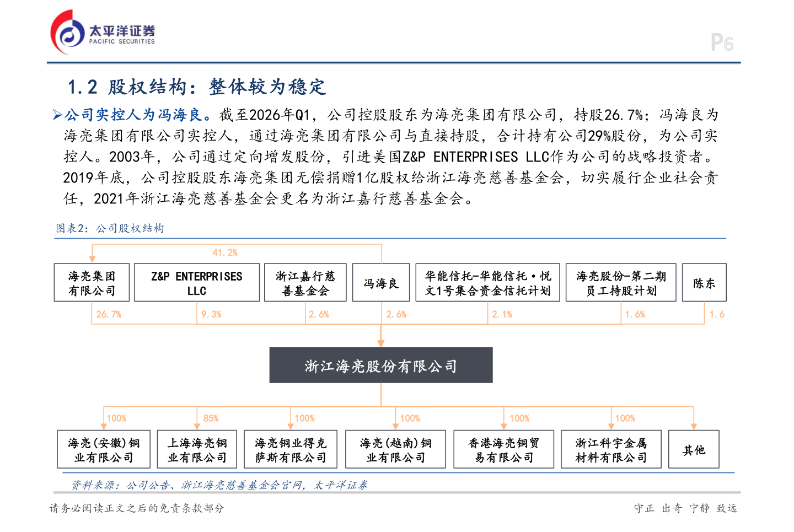Viewport: 794px width, 532px height.
Task: Click the 9.3% shareholding label
Action: coord(211,314)
